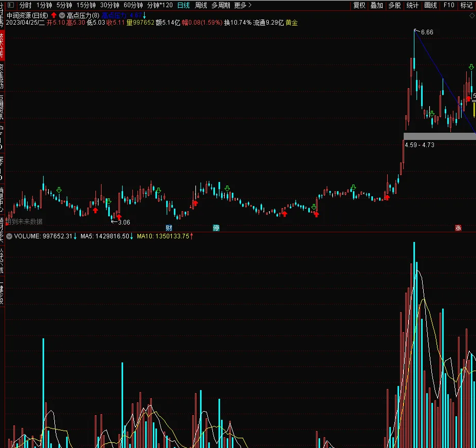Select the gray gap zone rectangle
Viewport: 476px width, 448px height.
(x=440, y=136)
